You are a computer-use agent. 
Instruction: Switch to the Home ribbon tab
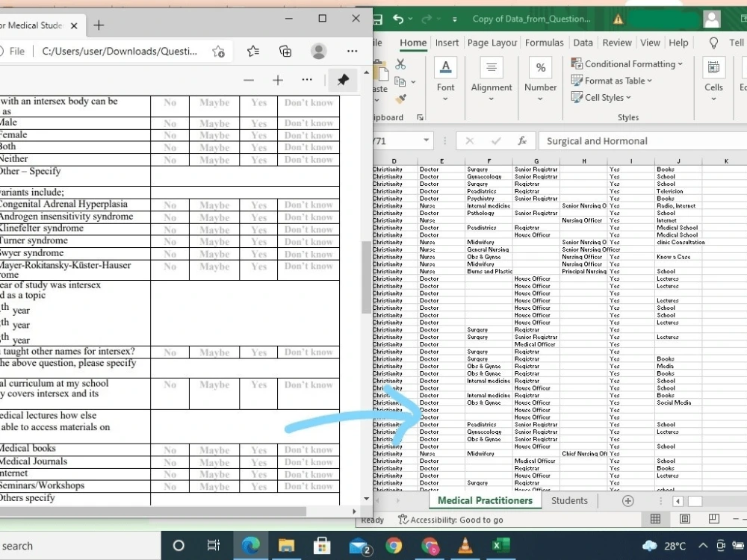pyautogui.click(x=413, y=43)
